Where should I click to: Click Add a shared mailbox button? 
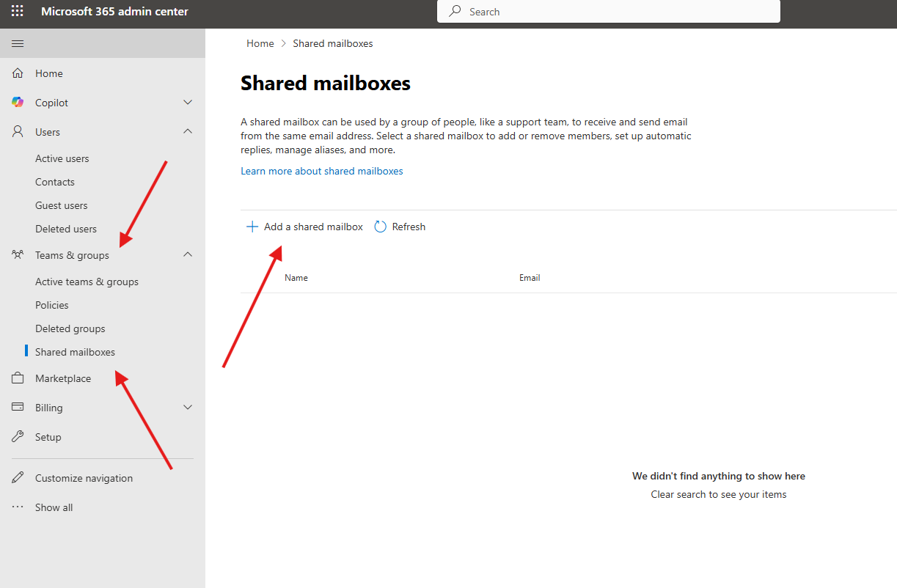(x=304, y=227)
